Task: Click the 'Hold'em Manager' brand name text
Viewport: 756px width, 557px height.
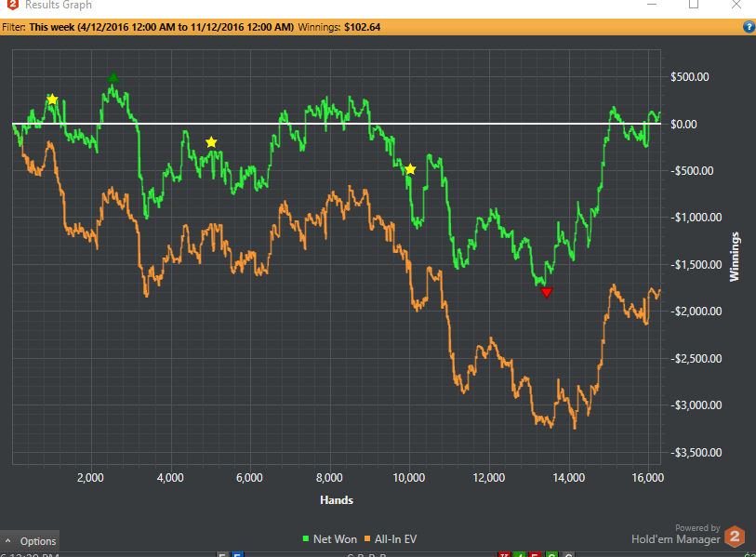Action: tap(676, 539)
